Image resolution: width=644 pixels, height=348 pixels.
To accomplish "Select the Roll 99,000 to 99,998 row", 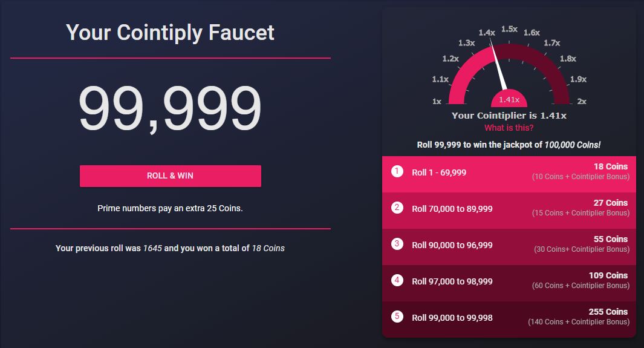I will [509, 319].
